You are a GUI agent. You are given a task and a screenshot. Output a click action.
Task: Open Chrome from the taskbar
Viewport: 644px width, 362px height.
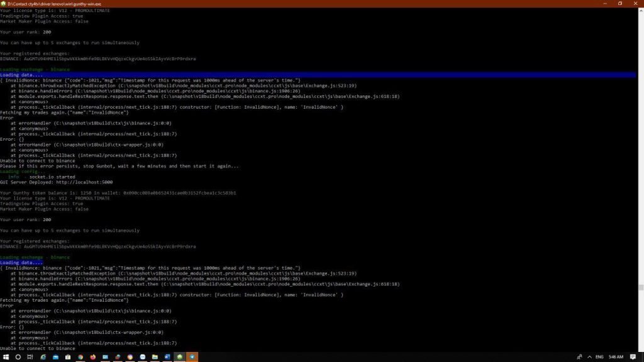(x=80, y=357)
